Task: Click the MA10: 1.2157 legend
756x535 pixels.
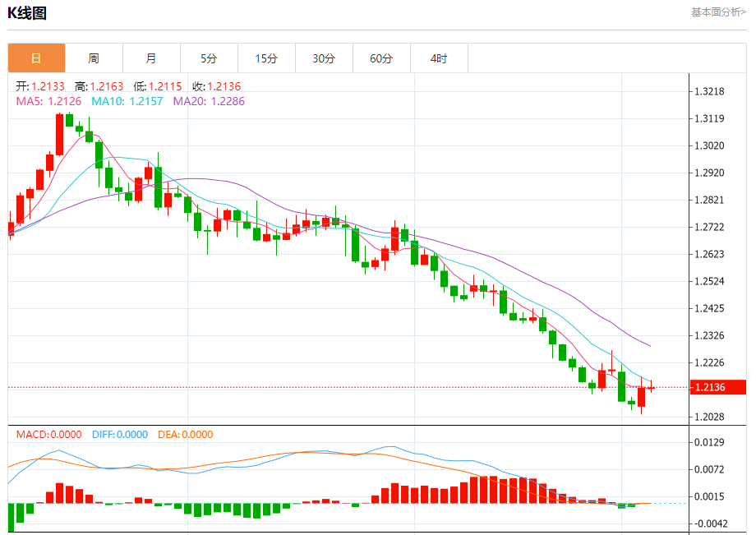Action: click(127, 101)
